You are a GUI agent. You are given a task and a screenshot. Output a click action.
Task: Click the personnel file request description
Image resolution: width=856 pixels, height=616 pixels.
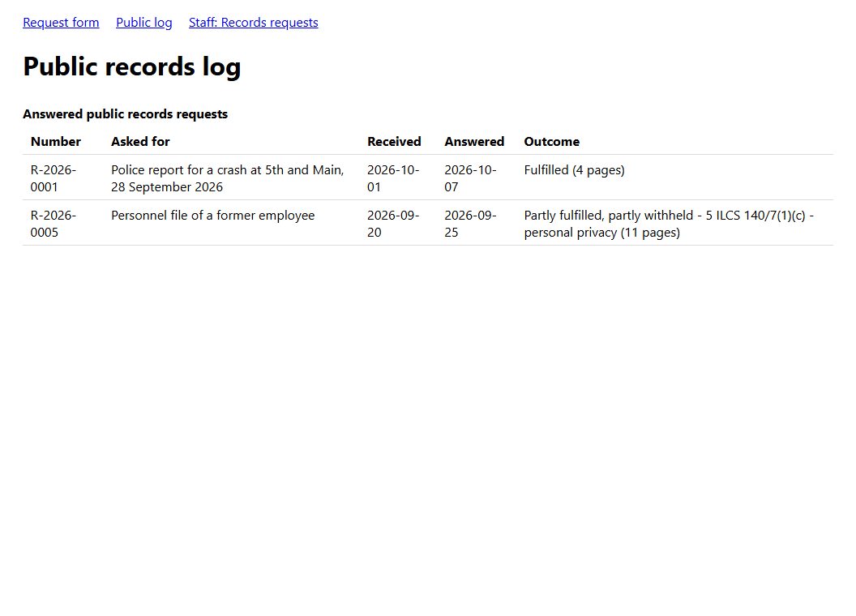213,215
